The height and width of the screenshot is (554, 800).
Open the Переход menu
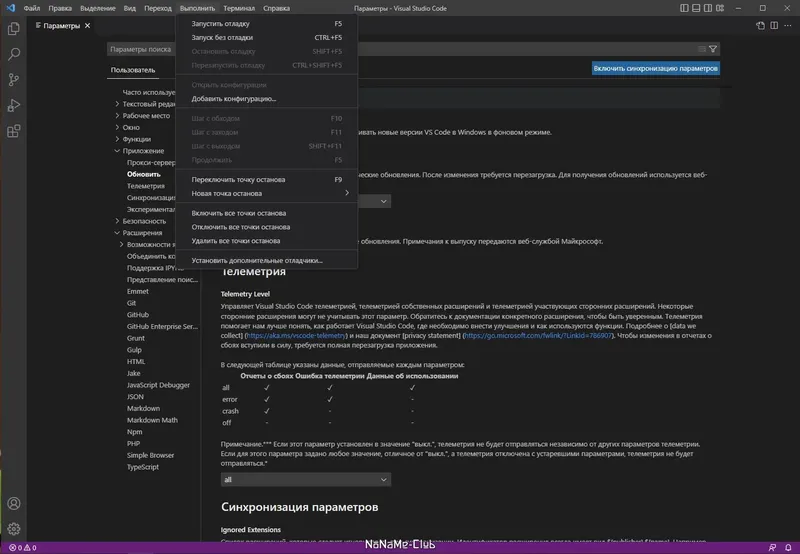pos(158,8)
